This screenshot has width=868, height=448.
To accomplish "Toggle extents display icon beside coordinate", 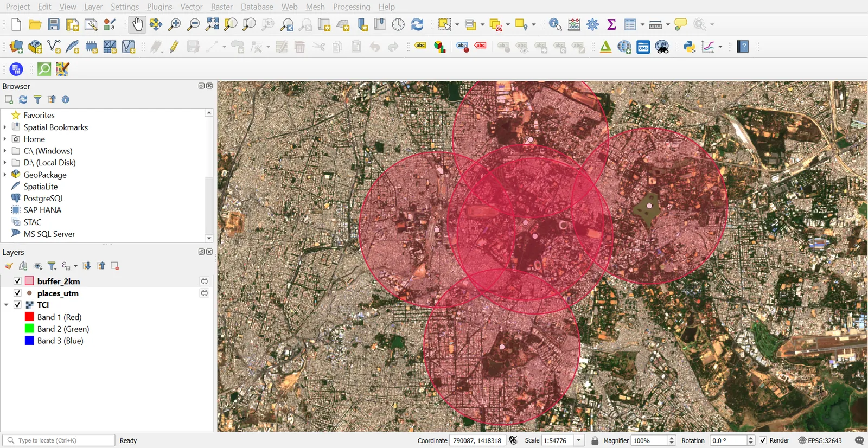I will click(x=513, y=440).
